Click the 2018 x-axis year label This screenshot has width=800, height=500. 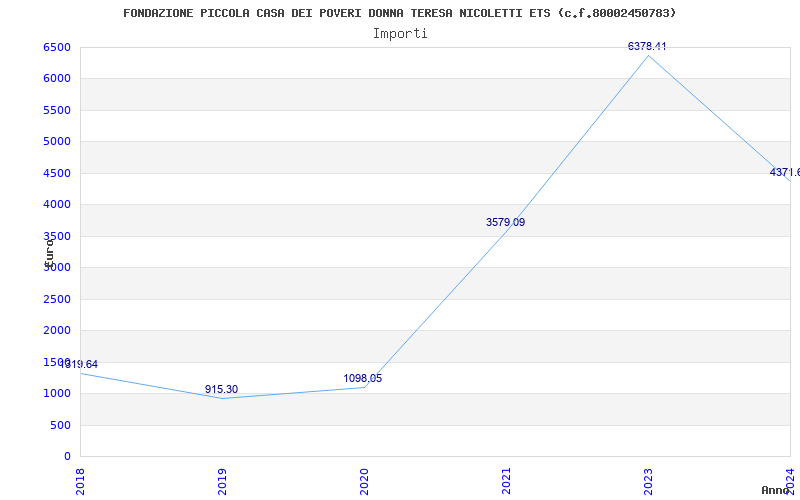80,481
